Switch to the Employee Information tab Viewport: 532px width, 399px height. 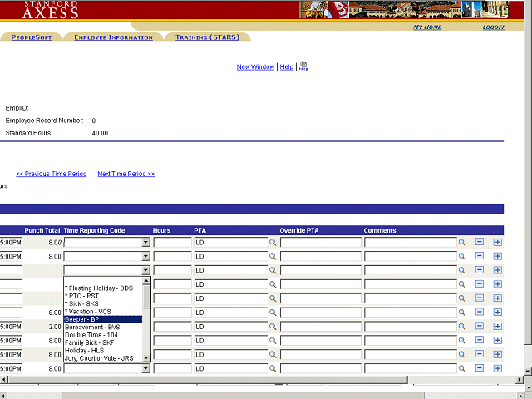pyautogui.click(x=113, y=37)
